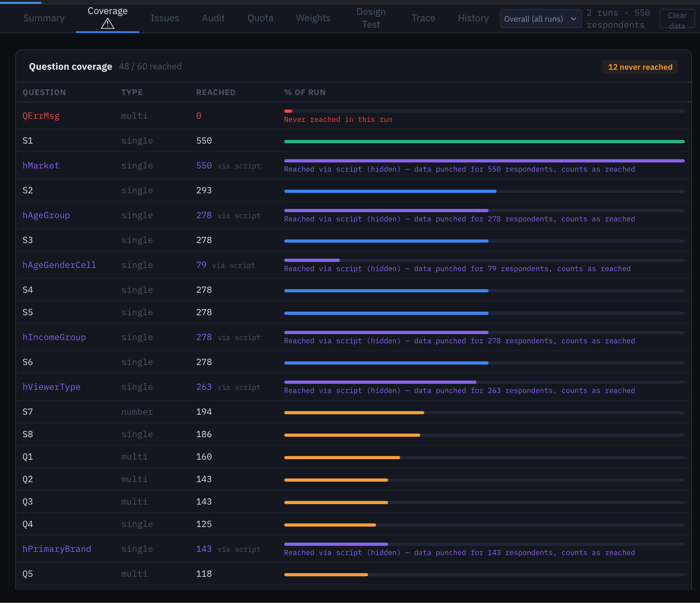
Task: Click the red QErrMsg coverage bar
Action: [x=288, y=111]
